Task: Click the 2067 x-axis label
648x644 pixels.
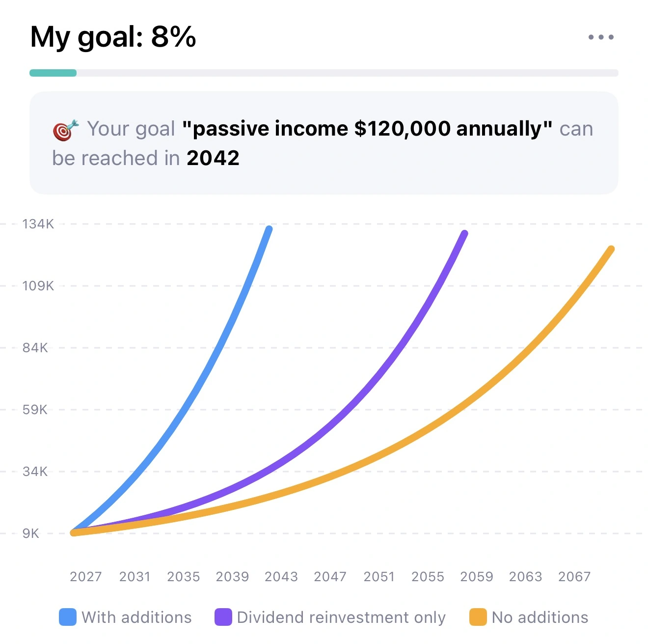Action: coord(574,577)
